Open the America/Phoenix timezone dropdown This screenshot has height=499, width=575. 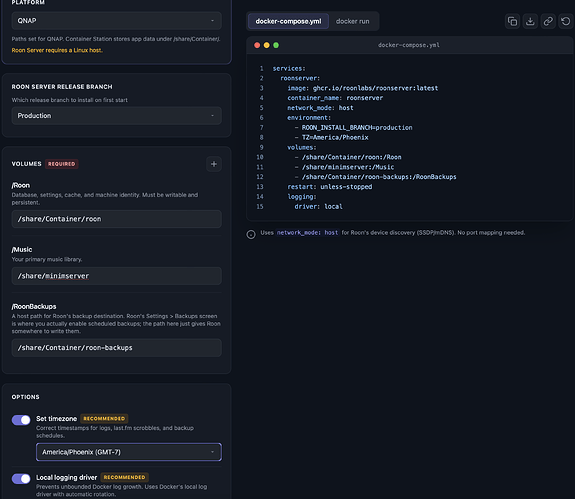129,452
